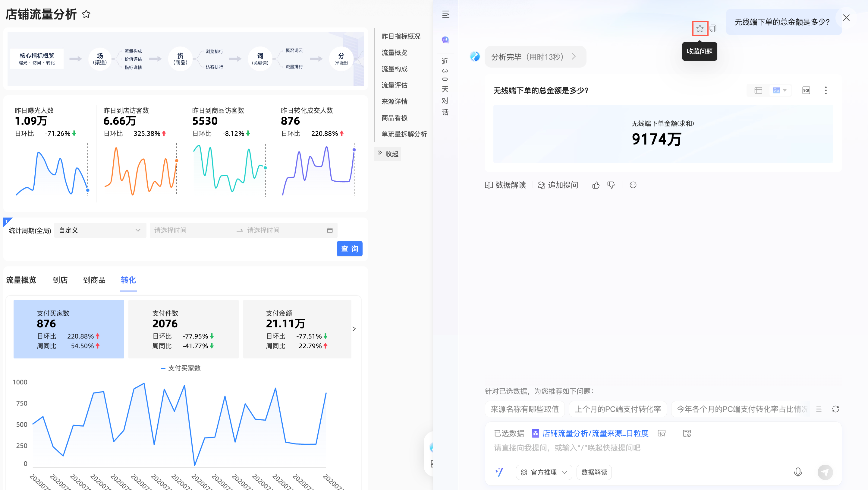Click the send message arrow button
This screenshot has width=868, height=490.
(825, 472)
